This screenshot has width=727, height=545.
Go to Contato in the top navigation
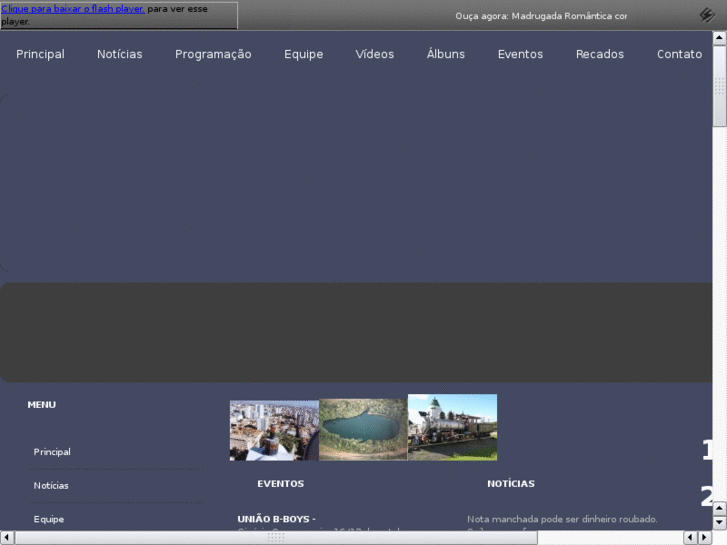[x=679, y=54]
